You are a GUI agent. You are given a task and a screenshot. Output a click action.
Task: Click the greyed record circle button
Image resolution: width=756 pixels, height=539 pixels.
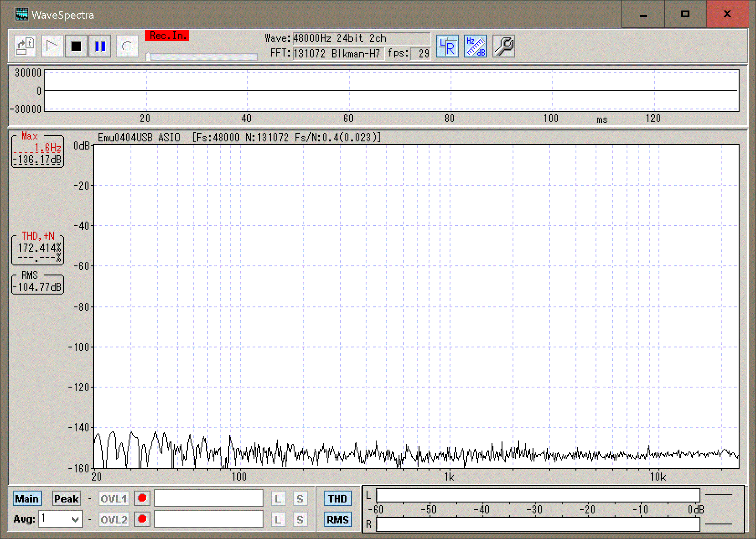click(x=127, y=46)
